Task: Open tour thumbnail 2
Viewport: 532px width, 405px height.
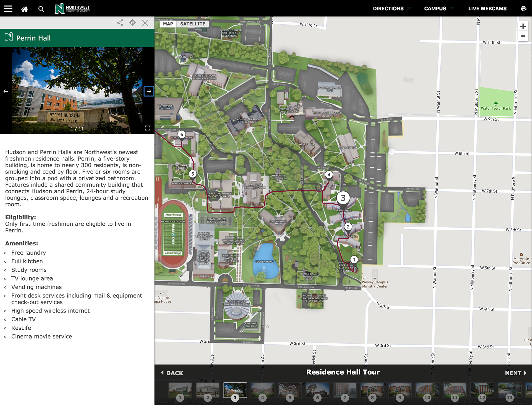Action: pyautogui.click(x=208, y=391)
